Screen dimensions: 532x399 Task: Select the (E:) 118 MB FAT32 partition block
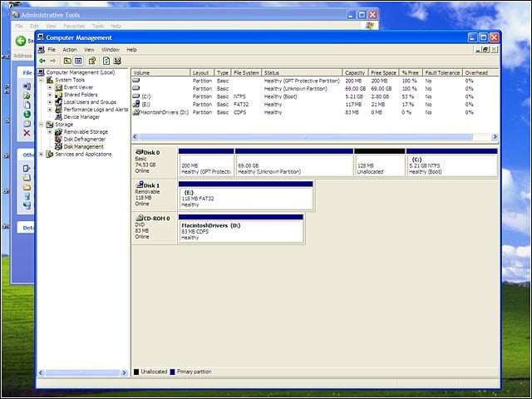tap(246, 195)
